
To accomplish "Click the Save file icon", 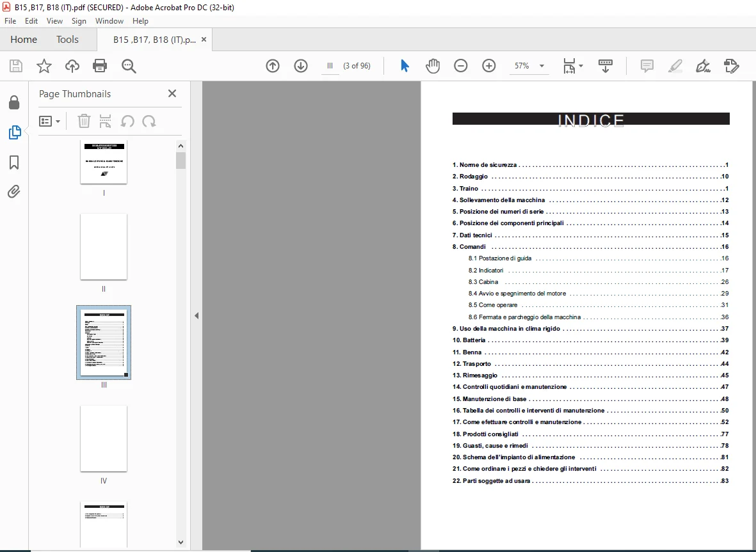I will click(x=16, y=66).
